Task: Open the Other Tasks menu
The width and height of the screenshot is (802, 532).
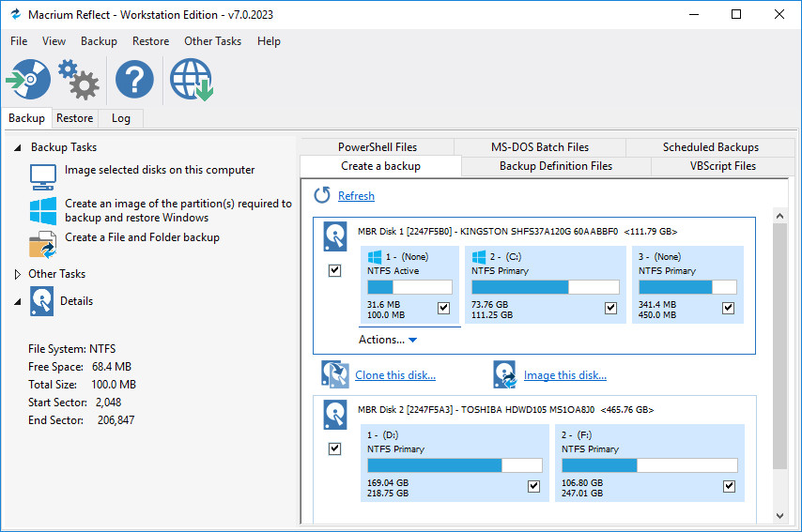Action: coord(213,41)
